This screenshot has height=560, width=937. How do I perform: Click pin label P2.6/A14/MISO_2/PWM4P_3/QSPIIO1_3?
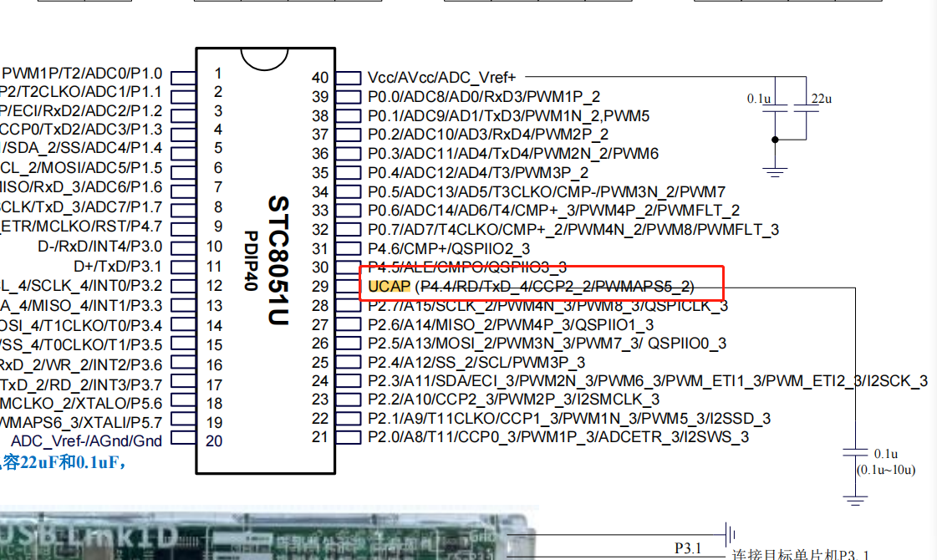(x=511, y=324)
